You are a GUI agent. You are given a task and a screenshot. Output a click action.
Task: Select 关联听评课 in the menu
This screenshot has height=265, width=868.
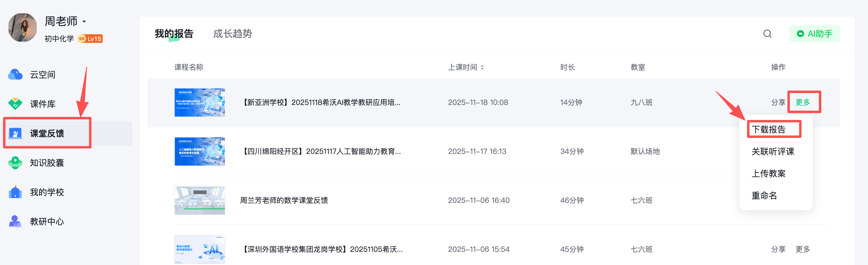tap(773, 151)
